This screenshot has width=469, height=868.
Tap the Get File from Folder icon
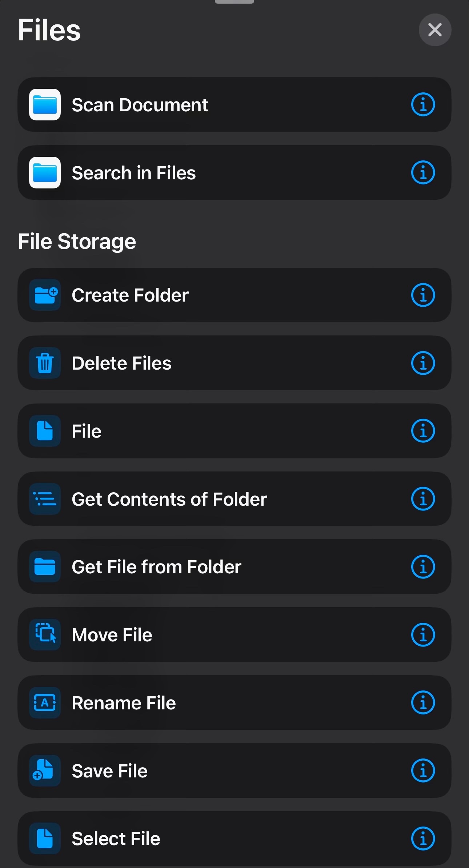coord(45,567)
